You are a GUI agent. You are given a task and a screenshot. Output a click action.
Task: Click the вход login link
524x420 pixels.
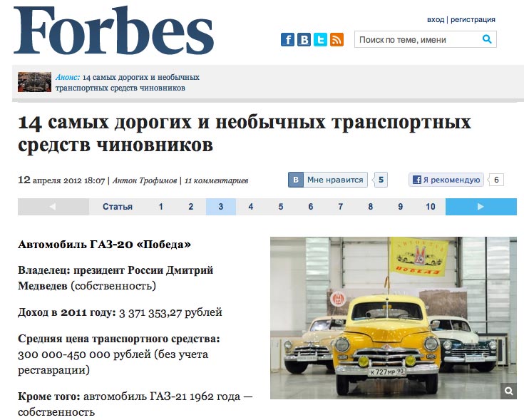click(x=436, y=19)
